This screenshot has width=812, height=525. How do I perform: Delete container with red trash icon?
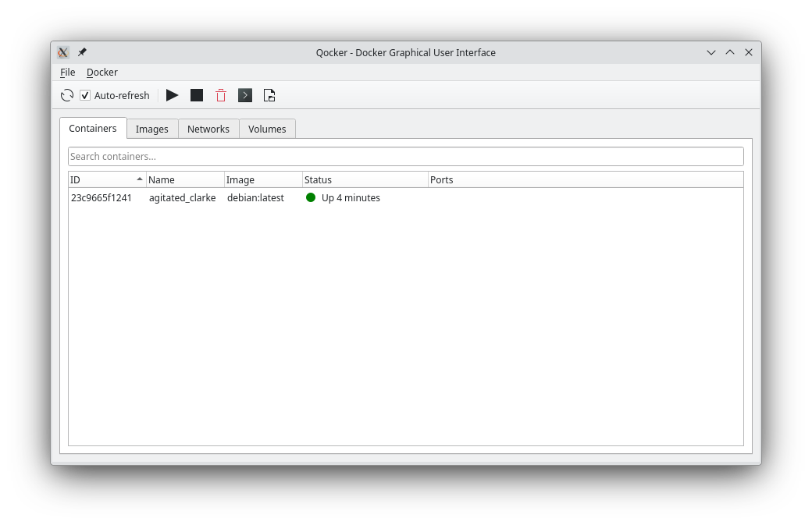(x=221, y=95)
